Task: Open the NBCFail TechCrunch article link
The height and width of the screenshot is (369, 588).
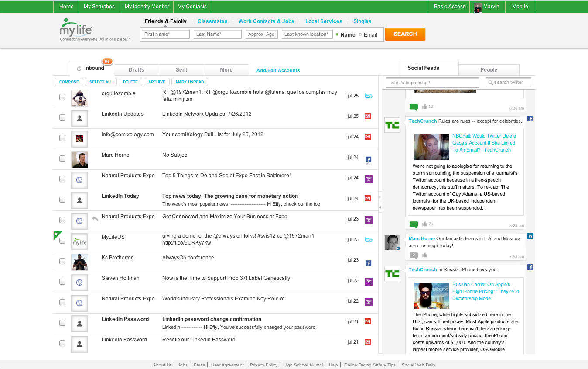Action: click(484, 143)
